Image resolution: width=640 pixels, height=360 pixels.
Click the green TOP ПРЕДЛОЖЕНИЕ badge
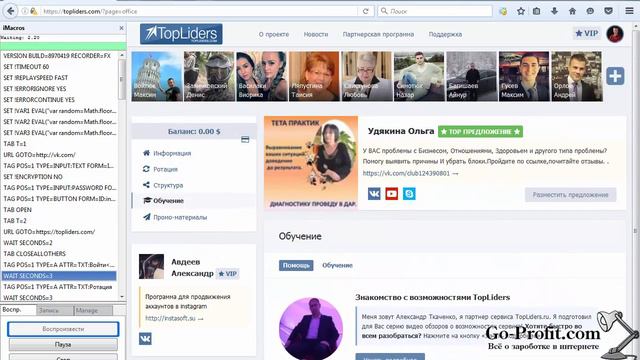click(x=480, y=131)
